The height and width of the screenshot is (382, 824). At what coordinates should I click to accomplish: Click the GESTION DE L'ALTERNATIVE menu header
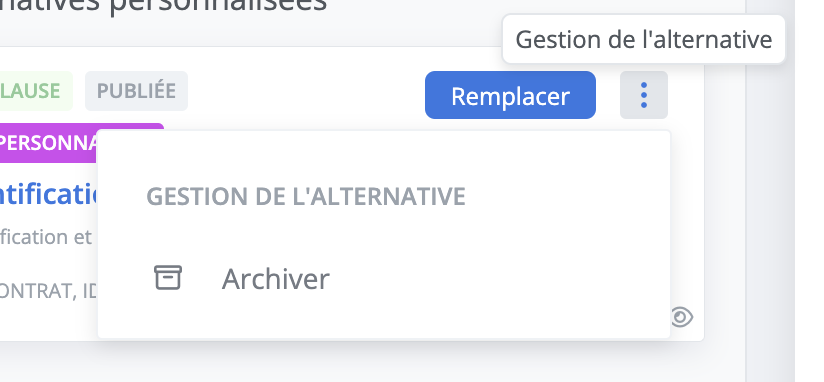point(306,197)
